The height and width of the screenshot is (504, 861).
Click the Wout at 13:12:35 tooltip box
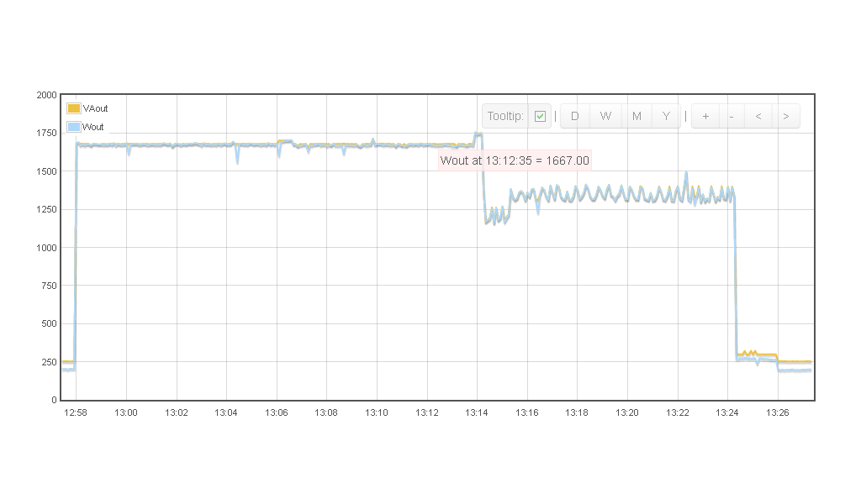coord(515,160)
